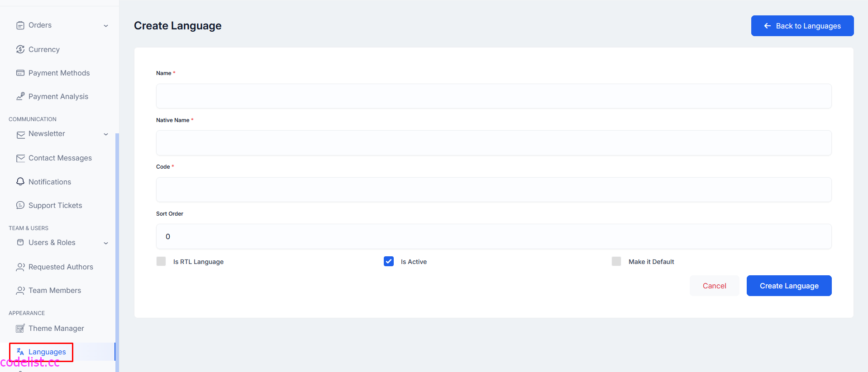Click the Make it Default label

[651, 262]
